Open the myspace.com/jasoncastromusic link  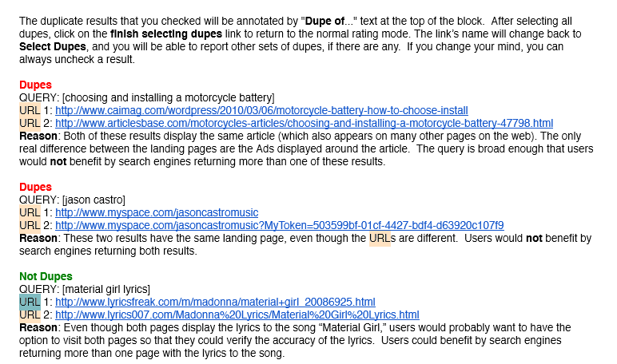coord(157,212)
